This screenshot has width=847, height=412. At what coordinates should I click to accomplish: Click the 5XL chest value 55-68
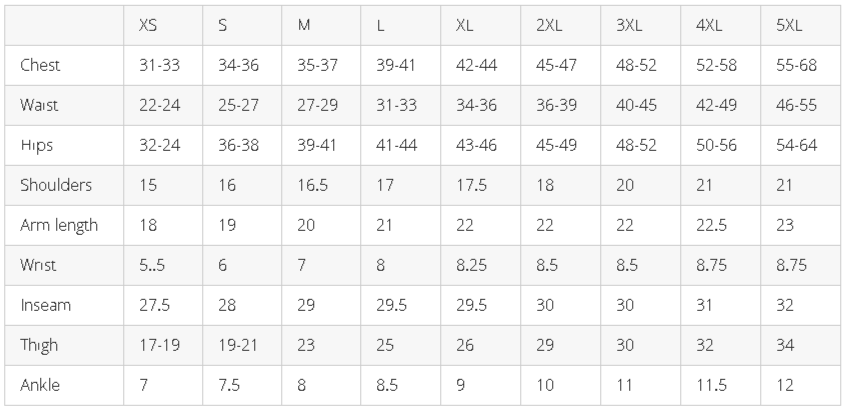tap(796, 65)
